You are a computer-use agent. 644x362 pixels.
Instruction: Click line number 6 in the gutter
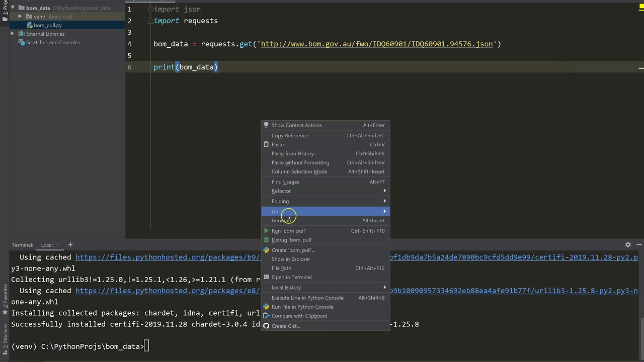click(x=129, y=67)
